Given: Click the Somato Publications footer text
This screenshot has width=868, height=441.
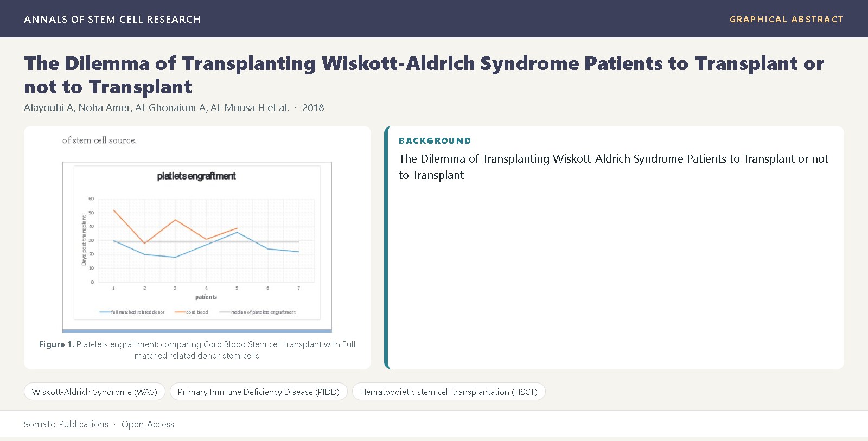Looking at the screenshot, I should 66,424.
